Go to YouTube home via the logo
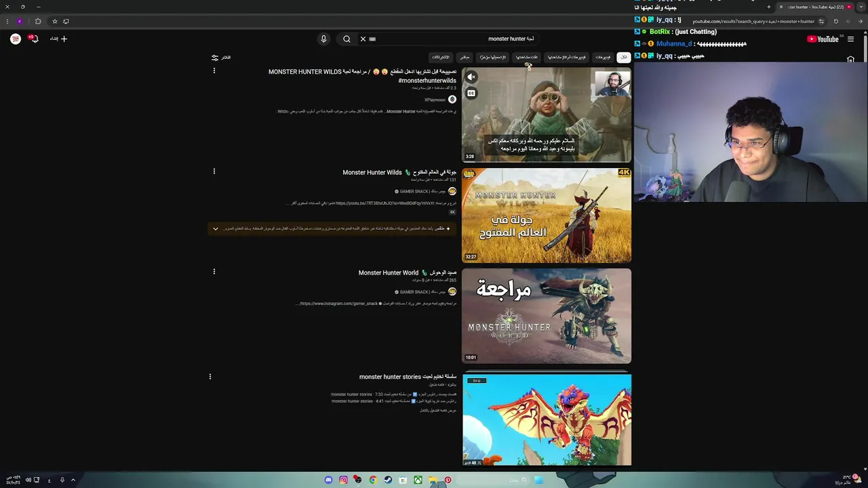The height and width of the screenshot is (488, 868). [823, 39]
